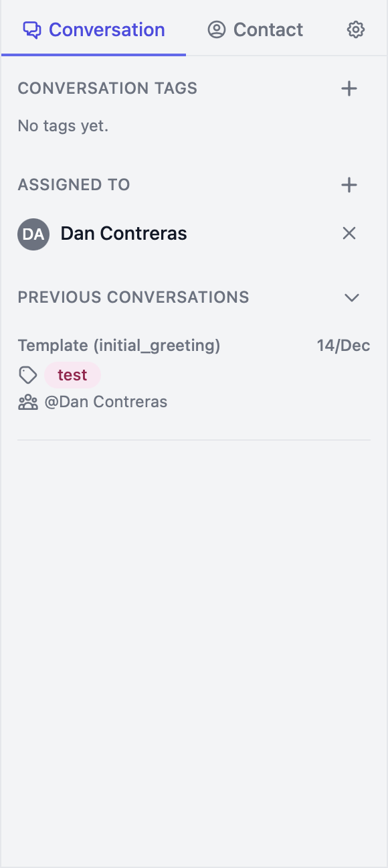Click the team members icon beside @Dan Contreras

[27, 401]
